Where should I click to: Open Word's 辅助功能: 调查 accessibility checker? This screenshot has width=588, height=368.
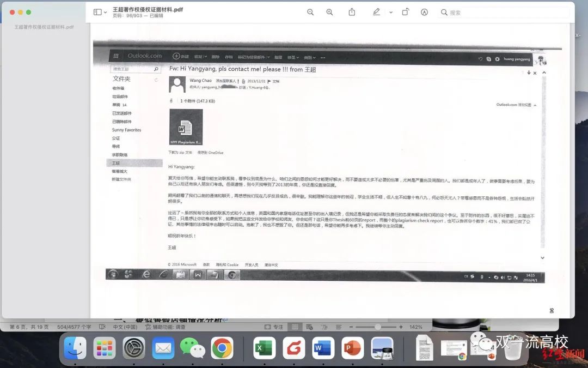165,327
